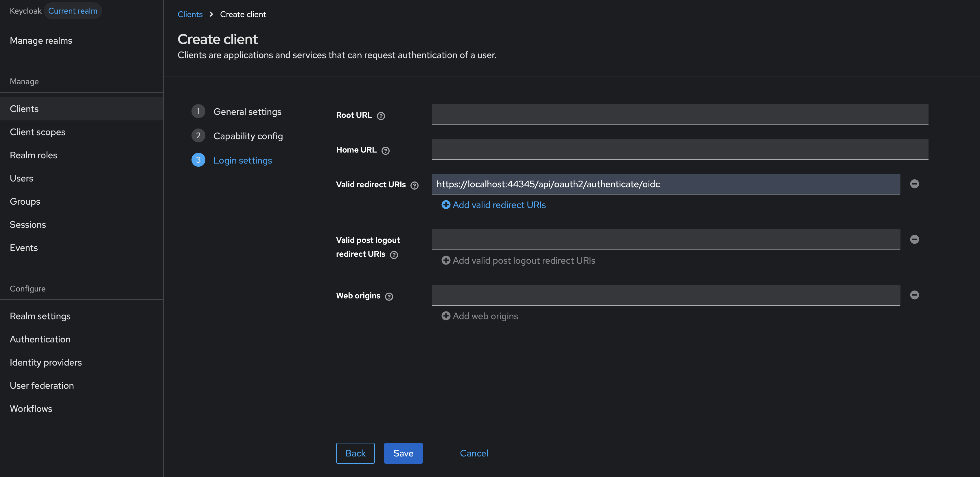This screenshot has height=477, width=980.
Task: Focus the Web origins input field
Action: pyautogui.click(x=666, y=295)
